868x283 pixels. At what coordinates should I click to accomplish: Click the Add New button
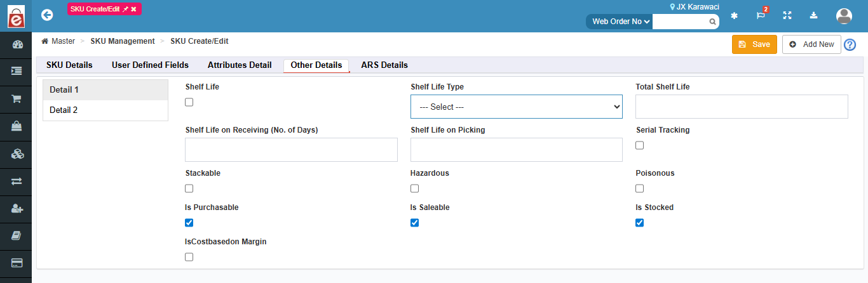click(x=811, y=44)
